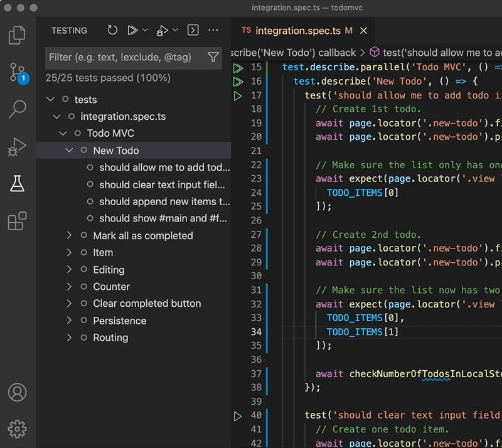Click the breadcrumb test symbol cube icon

click(375, 52)
